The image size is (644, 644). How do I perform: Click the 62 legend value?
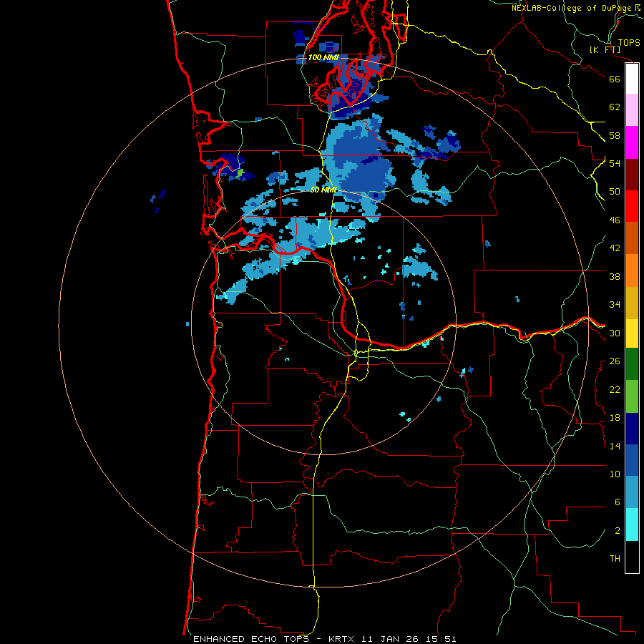click(615, 107)
